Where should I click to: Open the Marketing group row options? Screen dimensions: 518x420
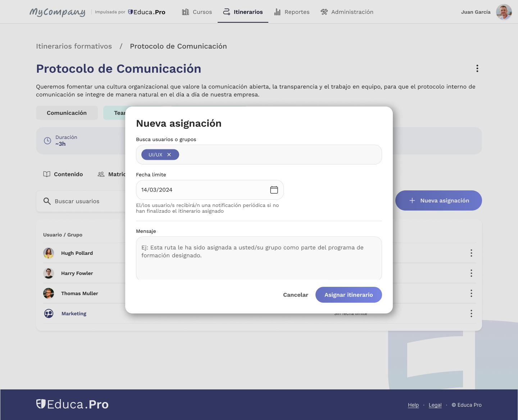(x=471, y=313)
